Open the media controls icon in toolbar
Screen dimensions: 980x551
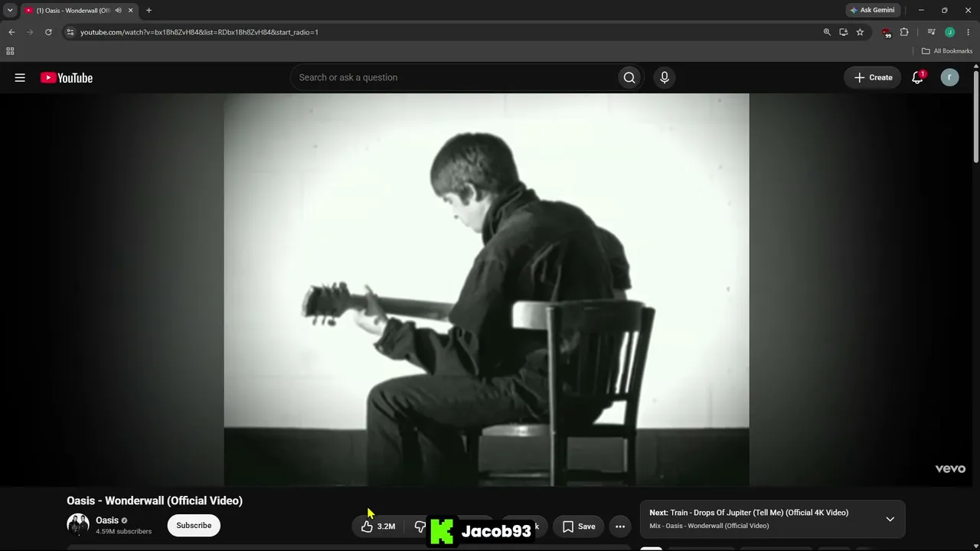point(931,32)
